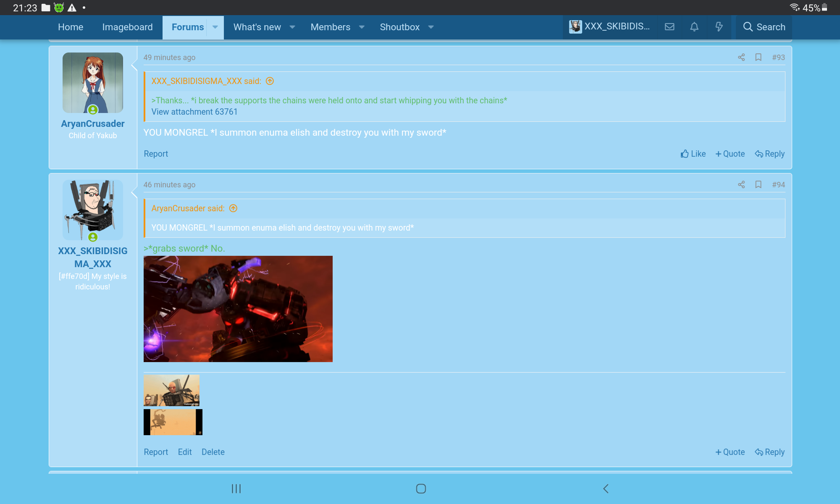Tap the green creature notification icon
The image size is (840, 504).
pyautogui.click(x=59, y=8)
